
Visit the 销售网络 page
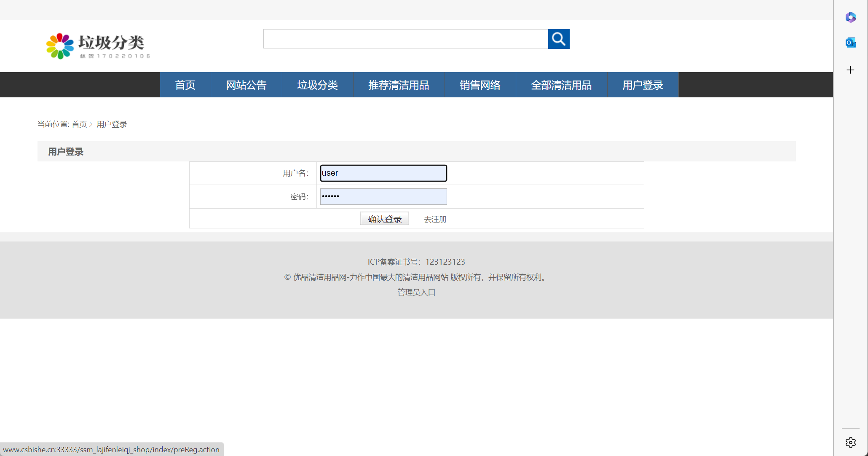[x=480, y=85]
